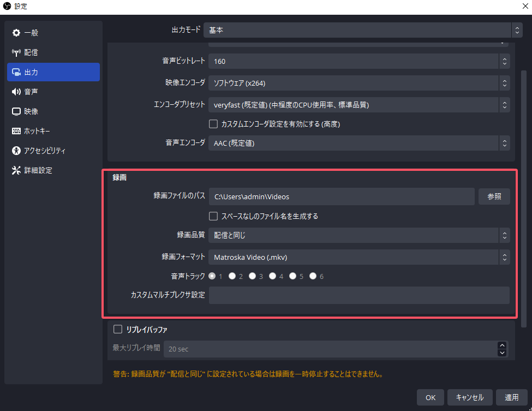Click the 出力 output icon
This screenshot has width=532, height=411.
tap(16, 72)
